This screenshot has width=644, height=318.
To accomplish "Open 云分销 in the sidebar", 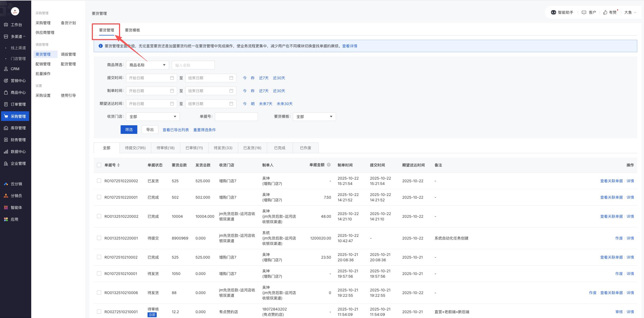I will tap(15, 184).
